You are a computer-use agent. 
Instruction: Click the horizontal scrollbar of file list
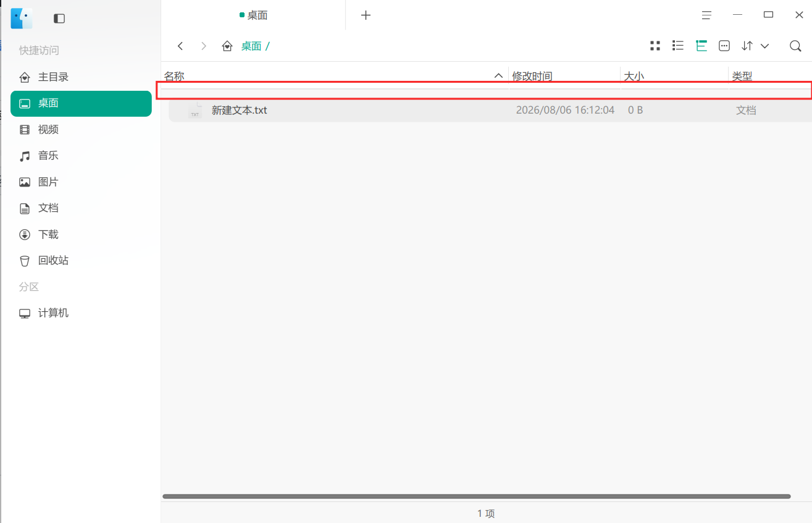click(477, 496)
